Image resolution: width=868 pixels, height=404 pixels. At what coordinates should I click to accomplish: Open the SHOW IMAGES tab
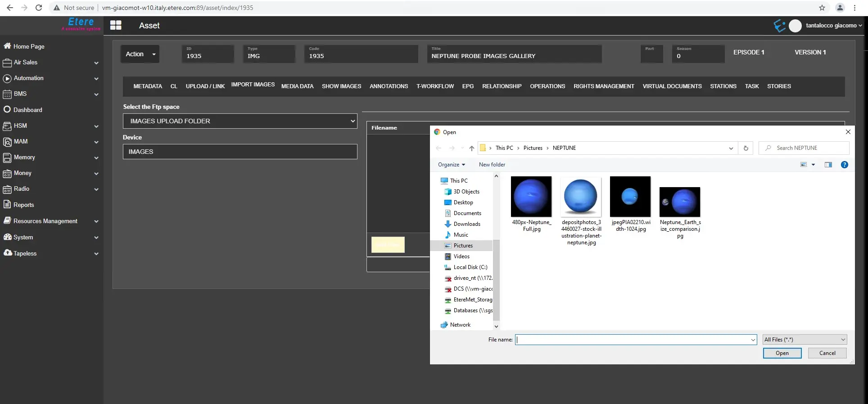pyautogui.click(x=341, y=86)
